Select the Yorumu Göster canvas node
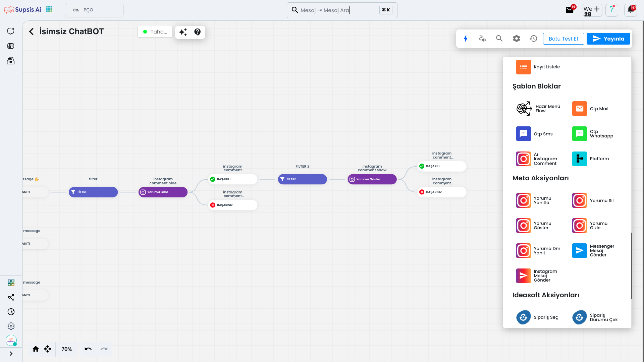The width and height of the screenshot is (644, 362). tap(372, 179)
